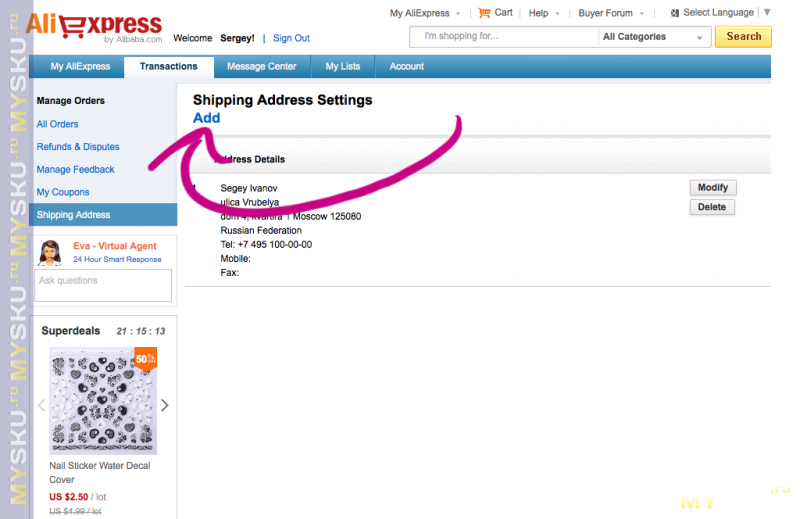
Task: Show previous Superdeals item with left arrow
Action: click(41, 405)
